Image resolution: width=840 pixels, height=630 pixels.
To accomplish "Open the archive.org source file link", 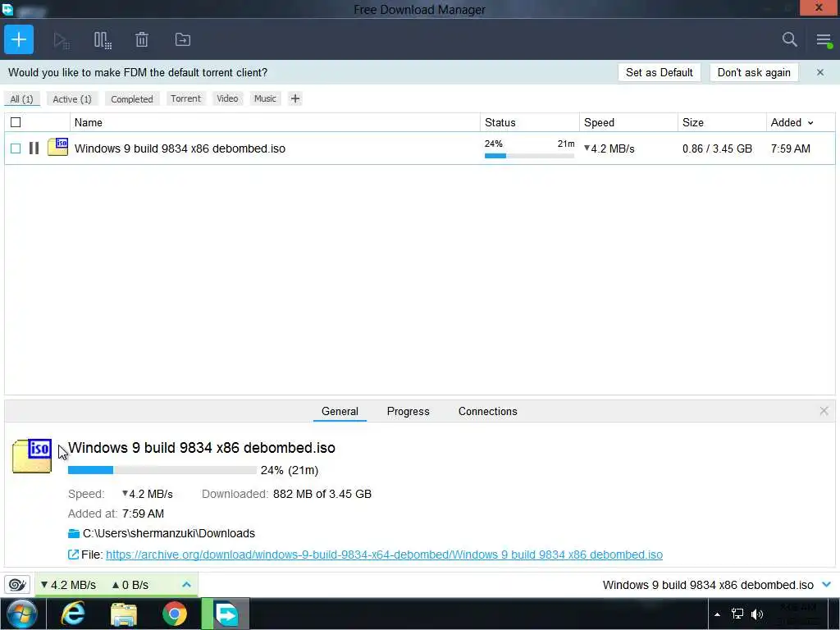I will [384, 555].
